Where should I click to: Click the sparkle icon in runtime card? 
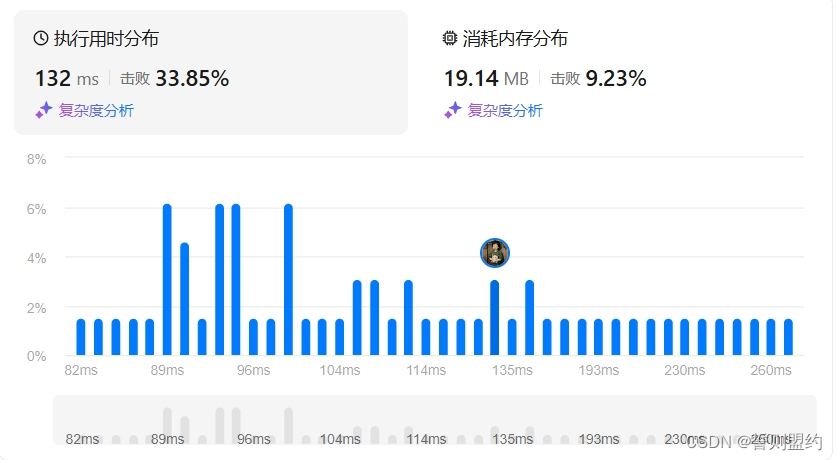44,110
